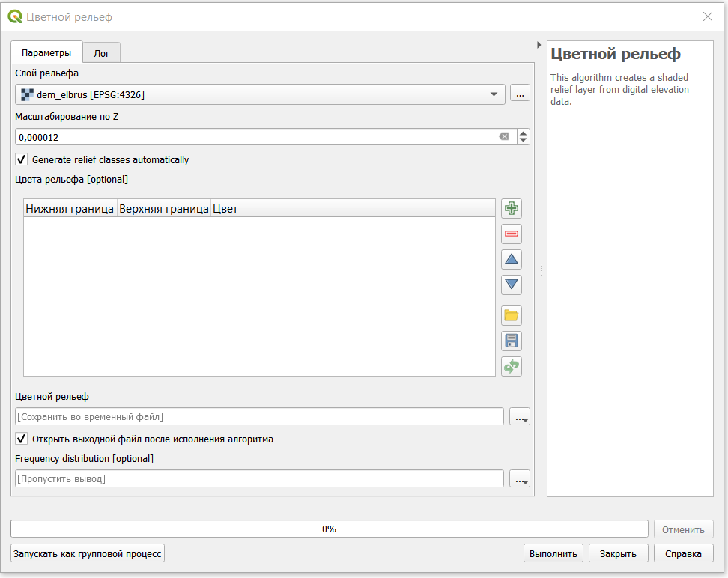Run the algorithm with Выполнить button
Viewport: 728px width, 578px height.
click(x=553, y=553)
